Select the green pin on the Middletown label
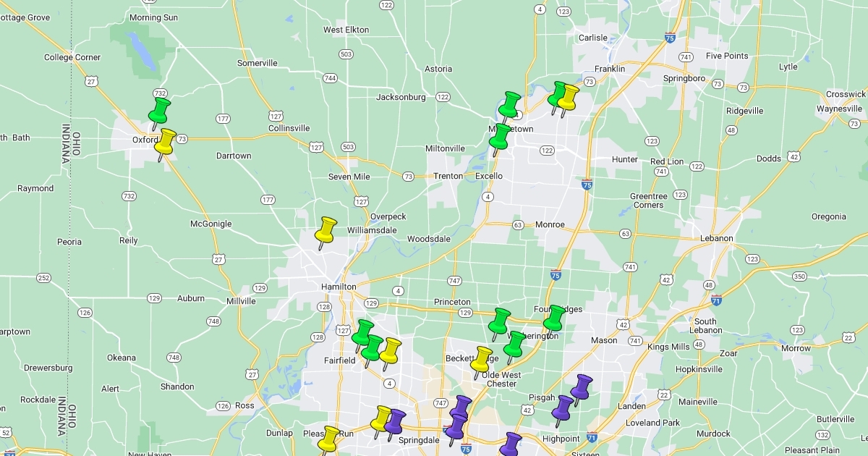Image resolution: width=868 pixels, height=456 pixels. click(500, 136)
